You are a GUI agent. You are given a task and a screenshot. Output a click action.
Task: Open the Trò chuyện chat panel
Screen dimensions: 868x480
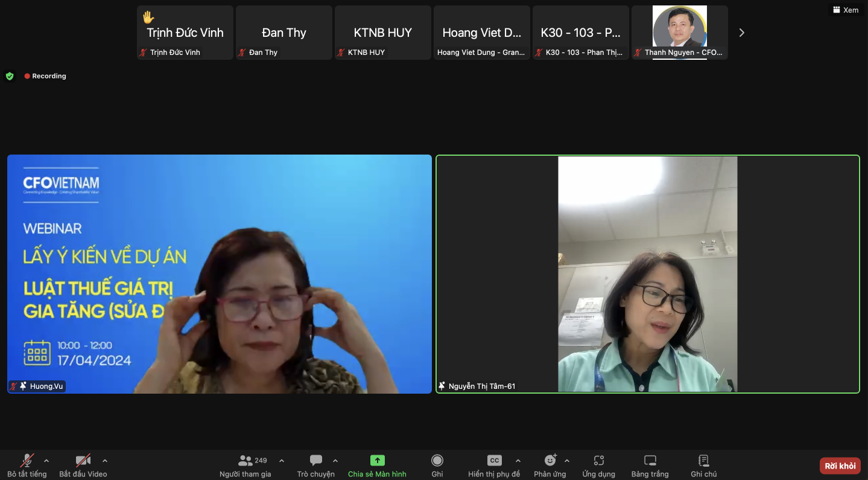[x=315, y=461]
